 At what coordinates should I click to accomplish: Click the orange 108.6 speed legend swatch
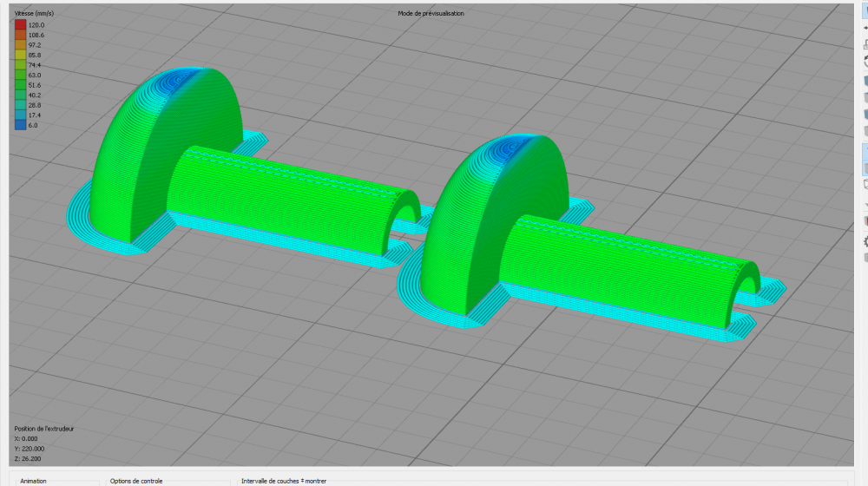(21, 35)
